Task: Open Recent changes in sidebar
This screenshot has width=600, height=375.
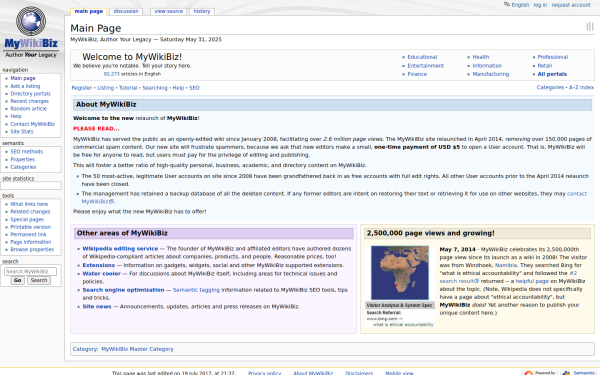Action: pyautogui.click(x=29, y=101)
